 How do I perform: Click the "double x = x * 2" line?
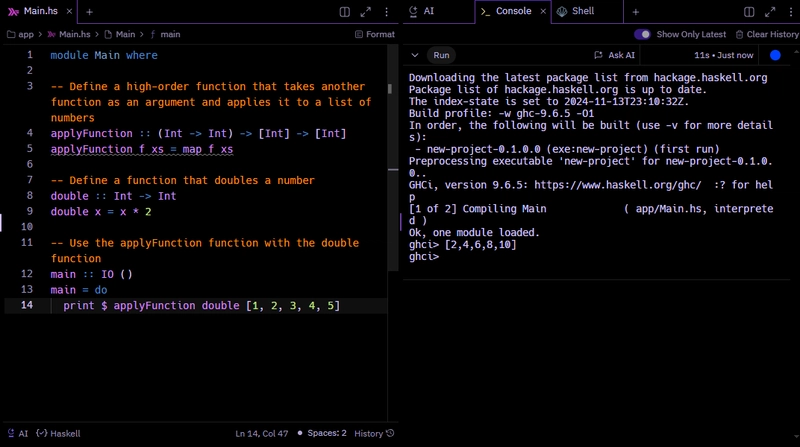pos(101,211)
